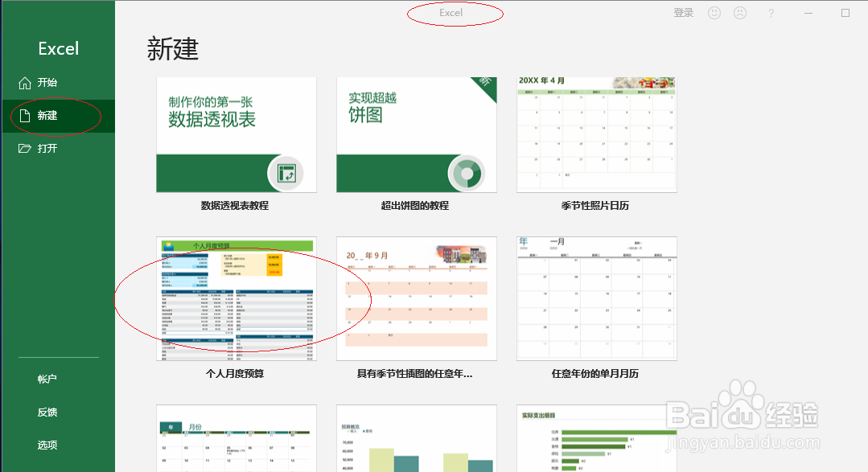
Task: Click the pivot table icon on the tutorial card
Action: 286,173
